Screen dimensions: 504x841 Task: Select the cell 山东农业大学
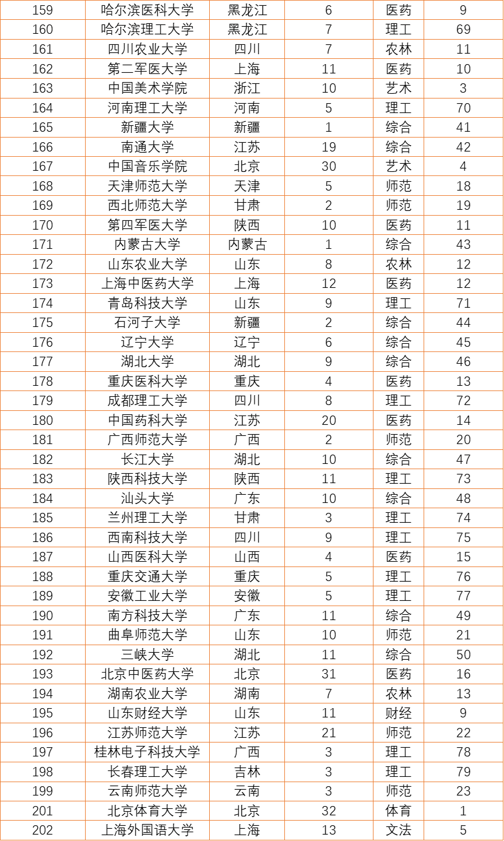pos(147,264)
